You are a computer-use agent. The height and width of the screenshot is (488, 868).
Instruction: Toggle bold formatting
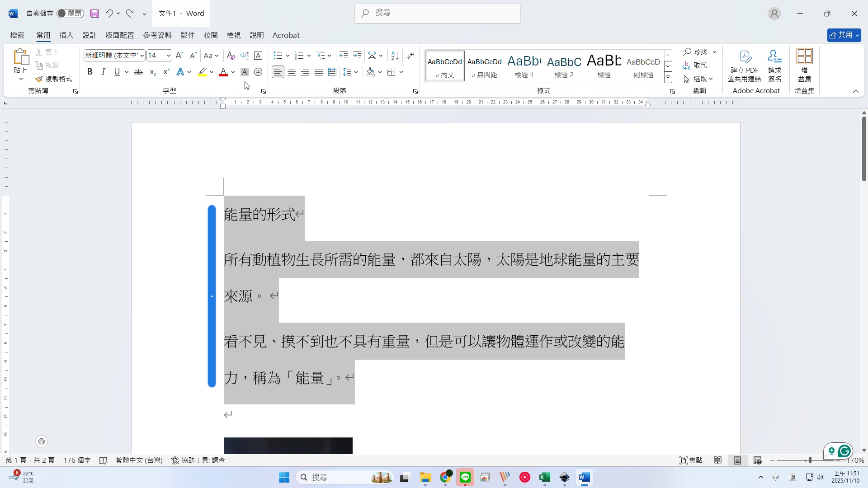[x=90, y=72]
